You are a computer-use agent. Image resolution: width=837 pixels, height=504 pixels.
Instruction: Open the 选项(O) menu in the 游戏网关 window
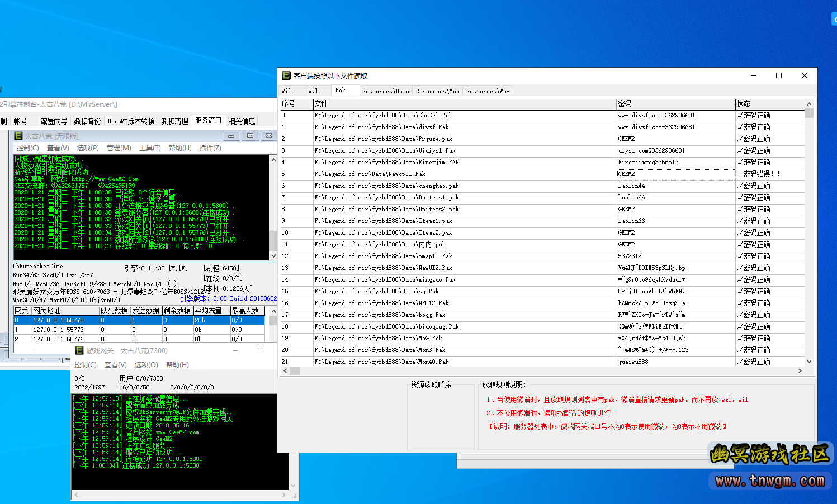coord(146,365)
